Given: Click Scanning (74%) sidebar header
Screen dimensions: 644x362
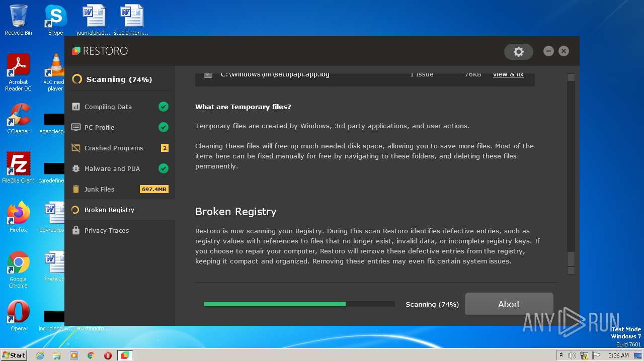Looking at the screenshot, I should coord(119,79).
